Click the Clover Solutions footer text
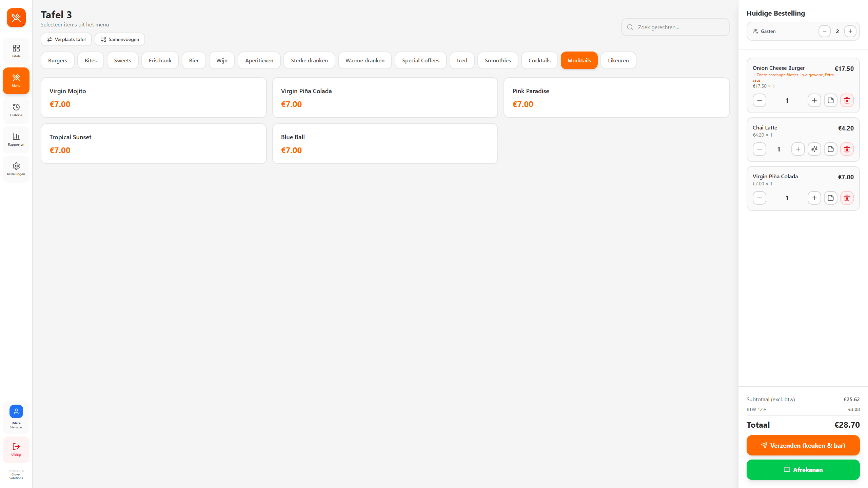This screenshot has height=488, width=868. coord(16,476)
